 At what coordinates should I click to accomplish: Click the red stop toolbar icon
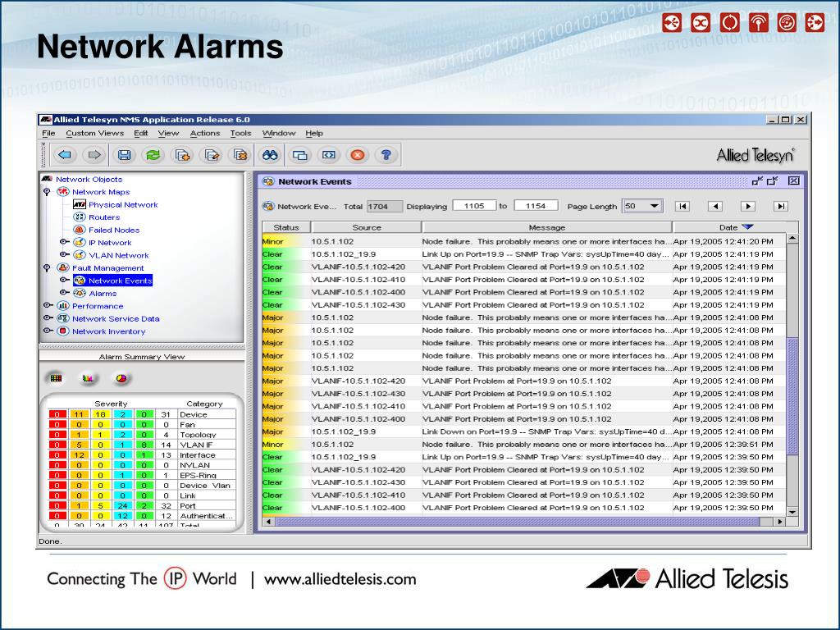pos(358,155)
